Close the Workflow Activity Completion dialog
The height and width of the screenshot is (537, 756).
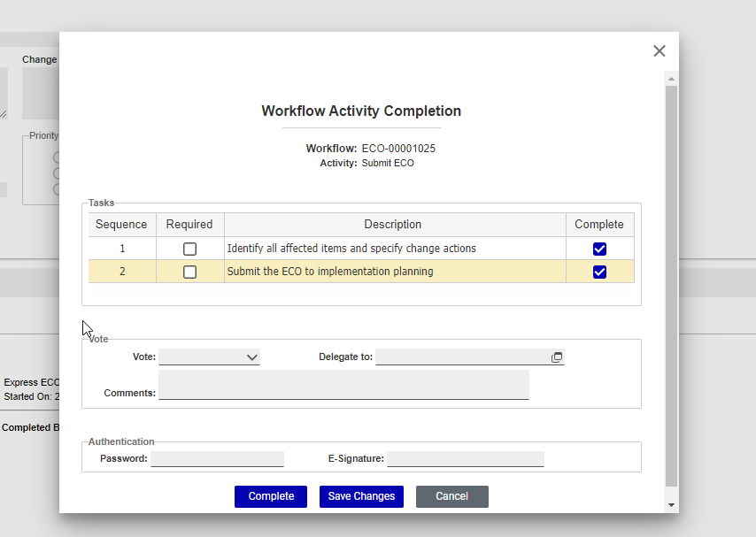click(x=660, y=51)
